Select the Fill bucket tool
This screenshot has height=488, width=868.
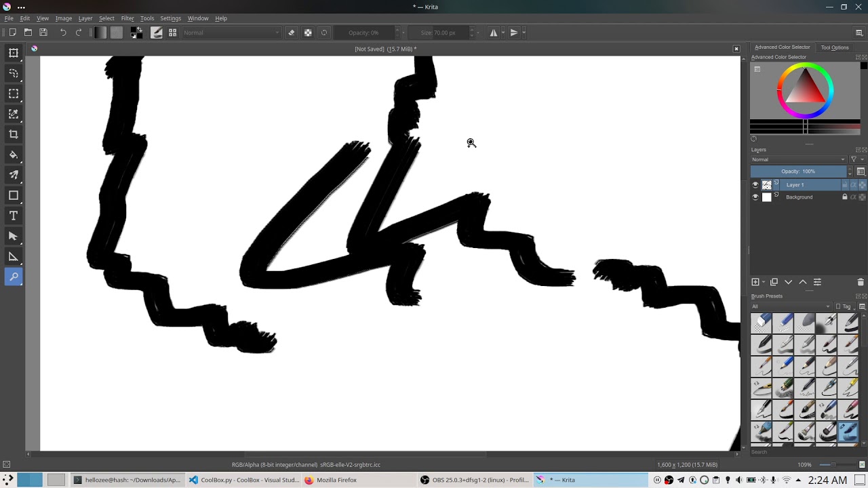click(x=14, y=155)
